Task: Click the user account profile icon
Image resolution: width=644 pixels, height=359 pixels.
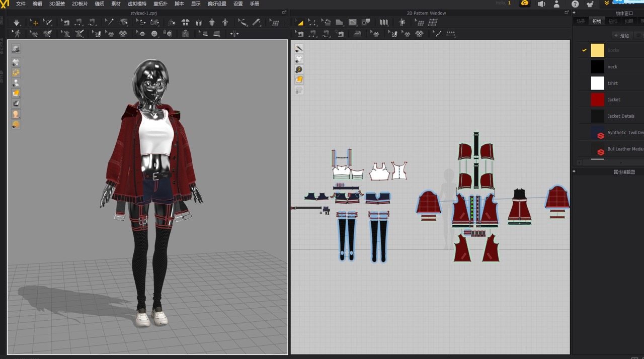Action: [556, 4]
